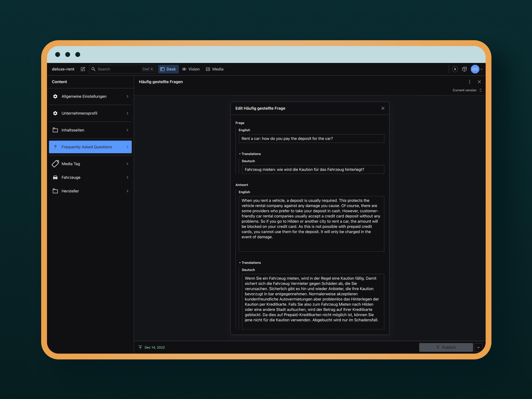Viewport: 532px width, 399px height.
Task: Click the DS user avatar
Action: tap(475, 69)
